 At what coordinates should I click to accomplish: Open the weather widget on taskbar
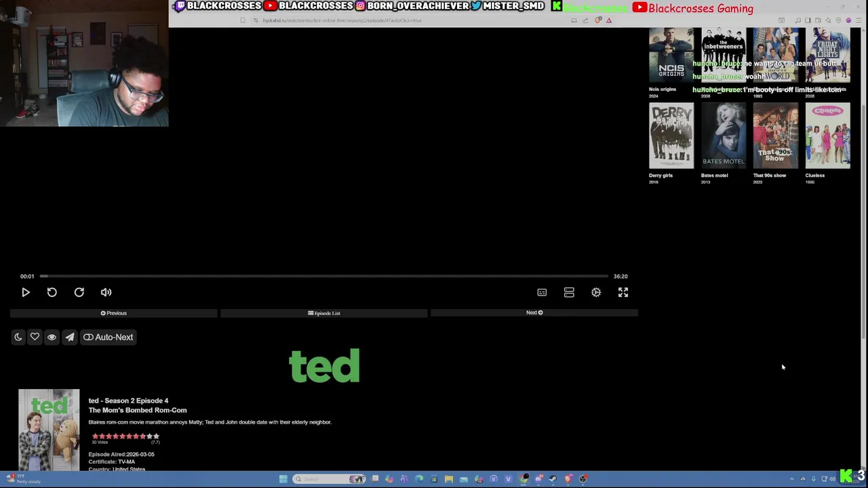(23, 479)
